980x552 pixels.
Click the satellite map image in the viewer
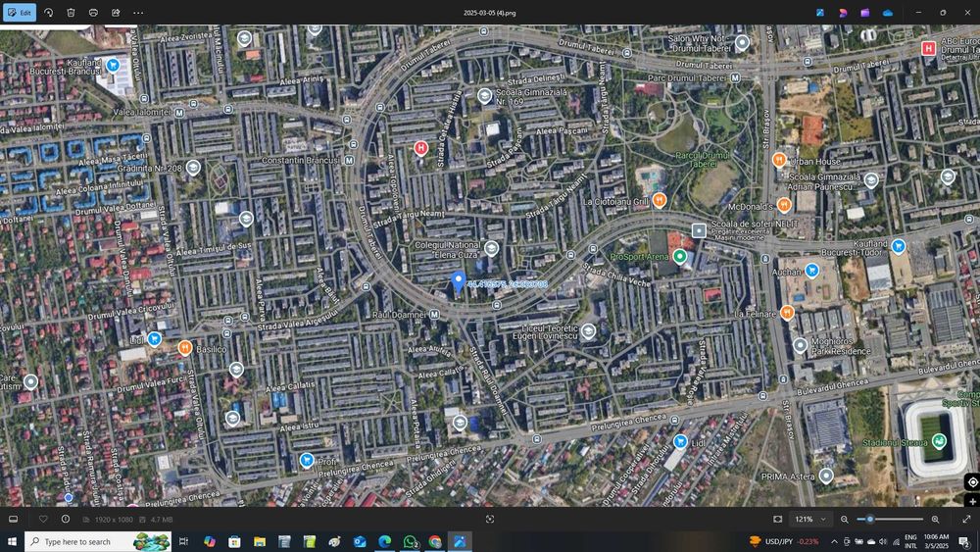click(x=490, y=266)
